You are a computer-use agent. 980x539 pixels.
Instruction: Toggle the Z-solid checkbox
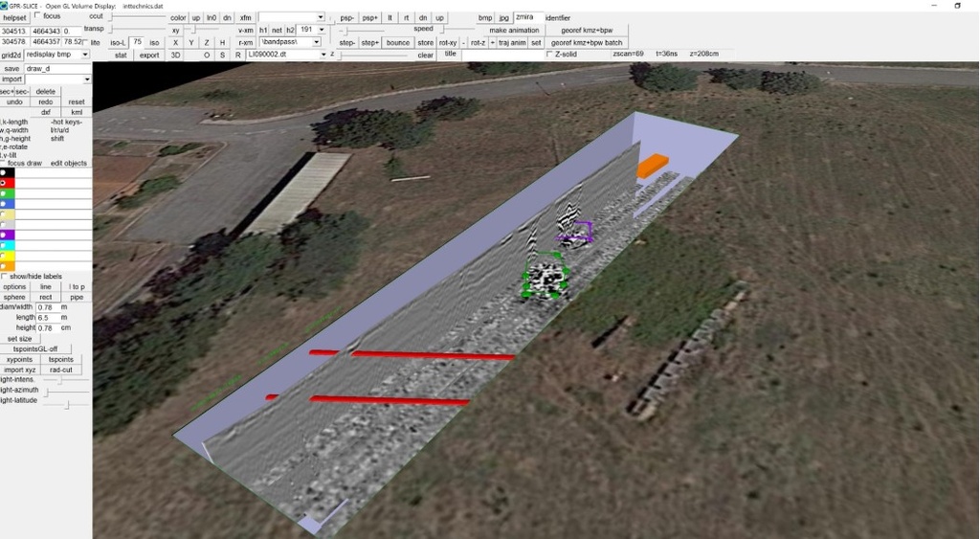pos(548,55)
